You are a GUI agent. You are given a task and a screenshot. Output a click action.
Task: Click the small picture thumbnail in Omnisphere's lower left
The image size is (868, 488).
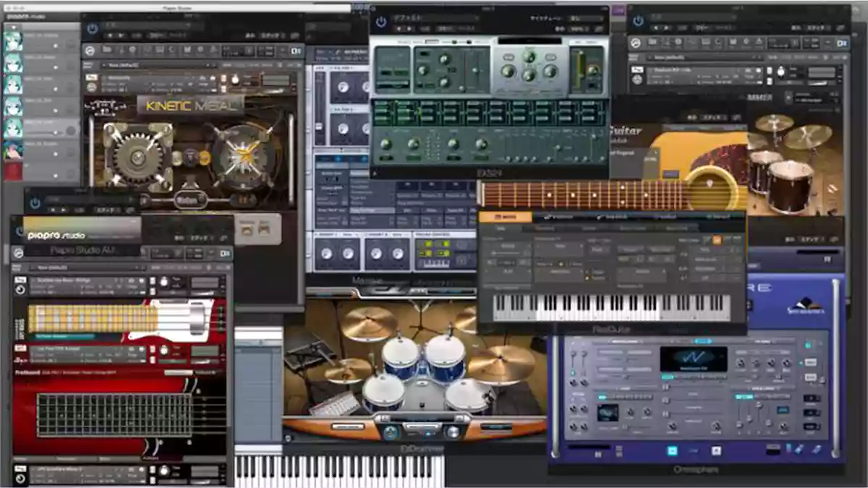pos(608,412)
